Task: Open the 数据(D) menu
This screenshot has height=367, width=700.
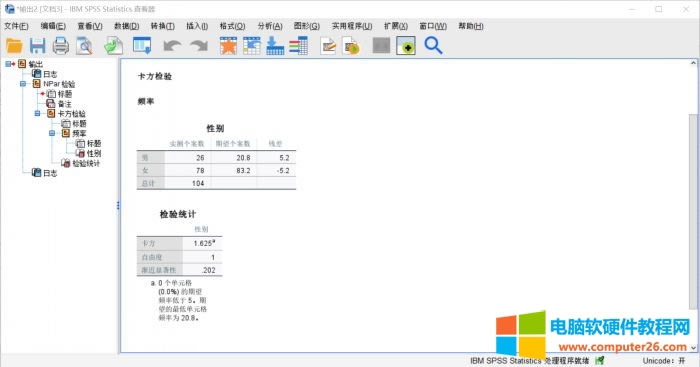Action: tap(126, 26)
